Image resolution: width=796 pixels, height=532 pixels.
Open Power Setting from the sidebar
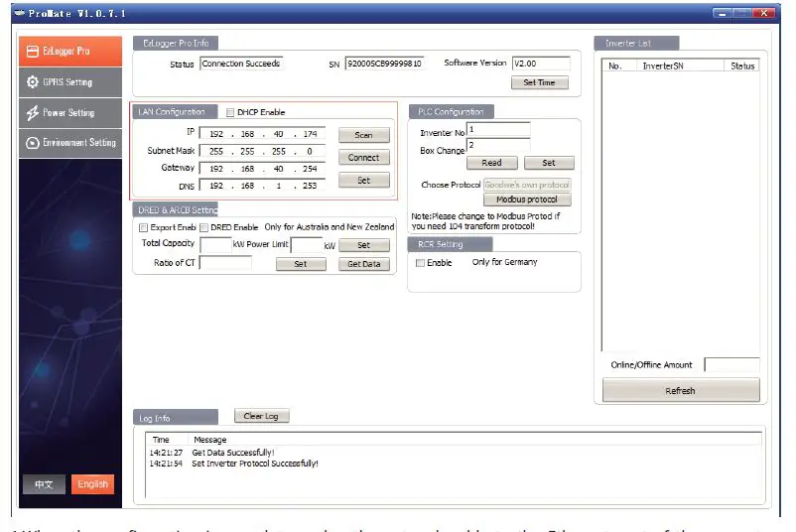coord(71,113)
